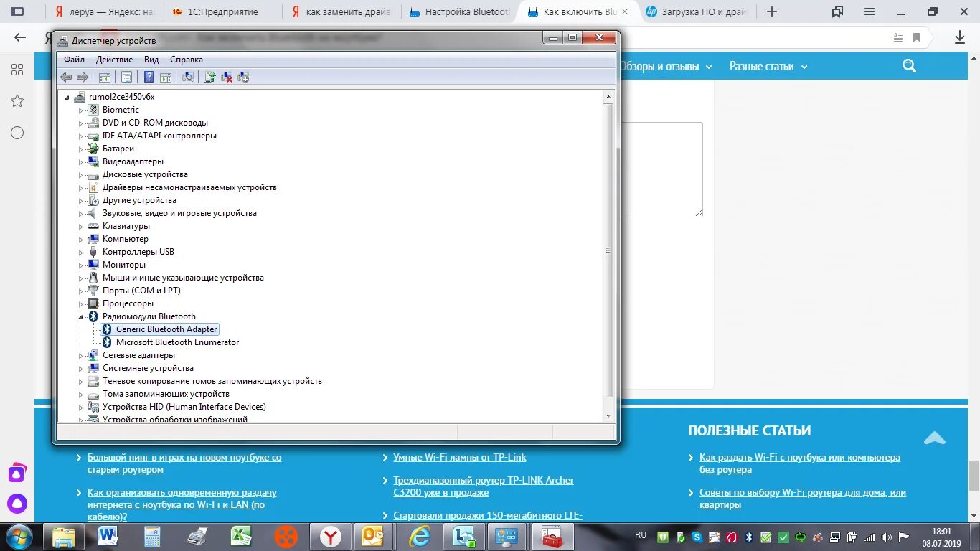Open link Большой пинг в играх на новом ноутбуке
The width and height of the screenshot is (980, 551).
(184, 463)
